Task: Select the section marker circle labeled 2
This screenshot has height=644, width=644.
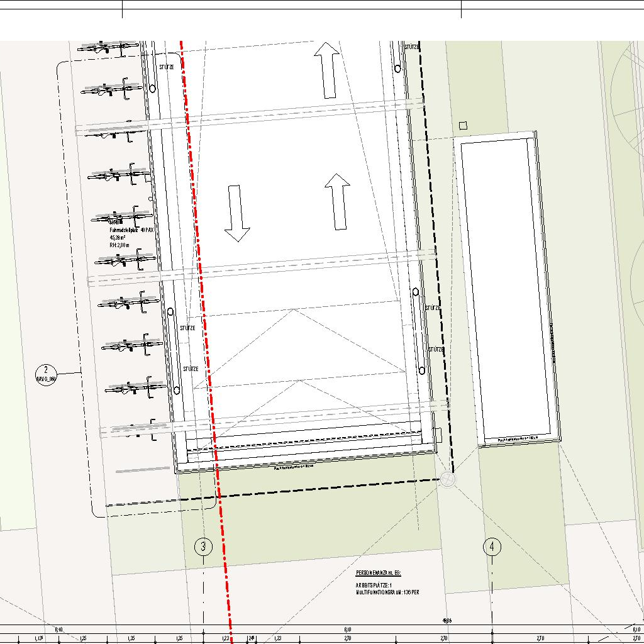Action: tap(46, 374)
